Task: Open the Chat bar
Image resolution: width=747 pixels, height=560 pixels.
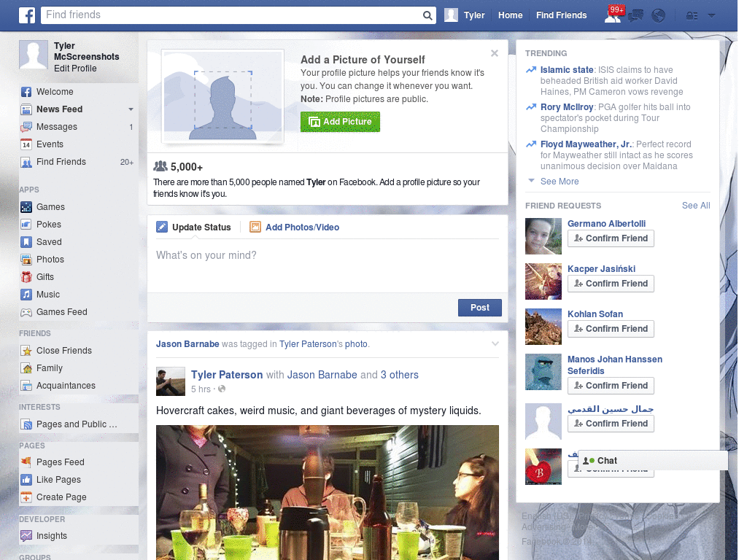Action: coord(653,461)
